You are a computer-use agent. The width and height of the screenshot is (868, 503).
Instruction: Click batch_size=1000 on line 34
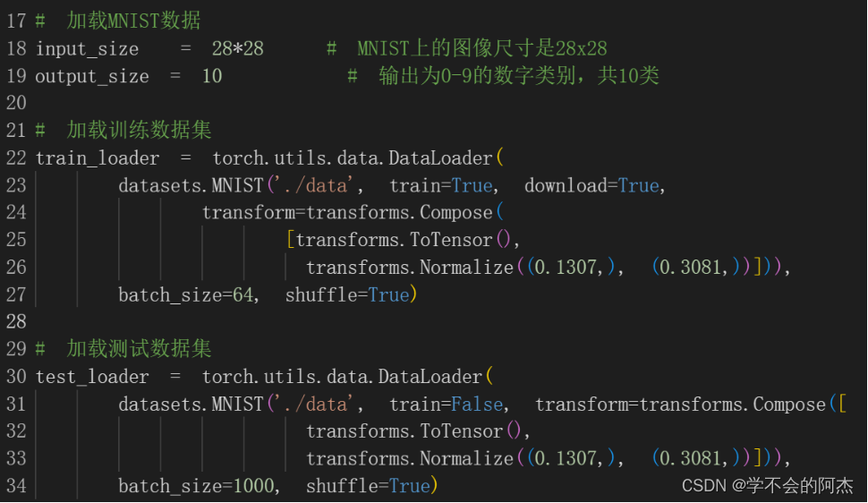[197, 486]
